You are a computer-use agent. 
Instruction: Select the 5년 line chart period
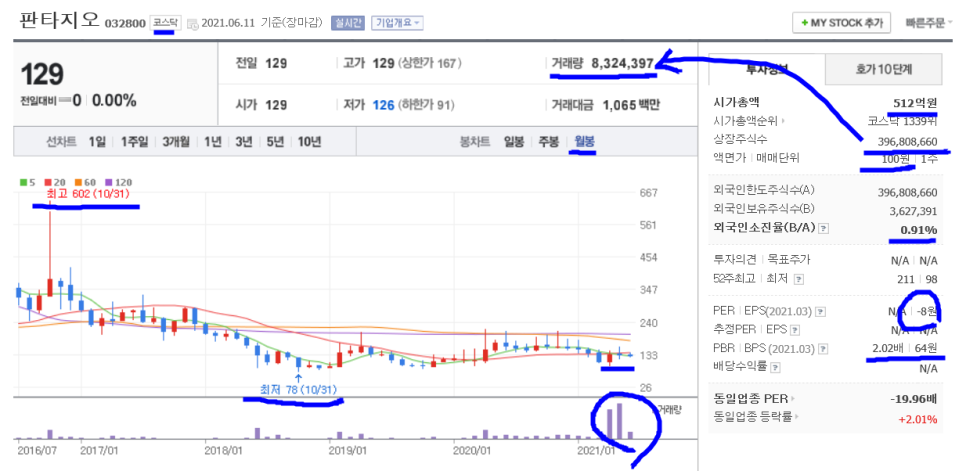point(275,141)
